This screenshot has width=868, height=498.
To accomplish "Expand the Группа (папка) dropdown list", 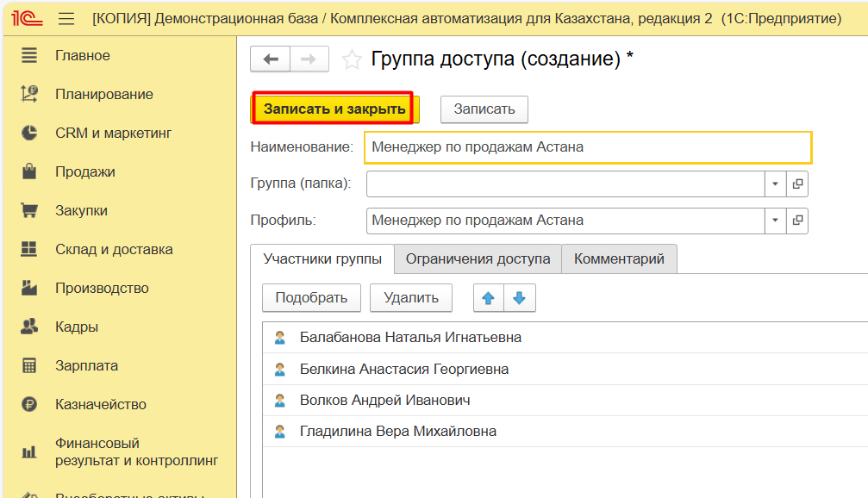I will [775, 184].
